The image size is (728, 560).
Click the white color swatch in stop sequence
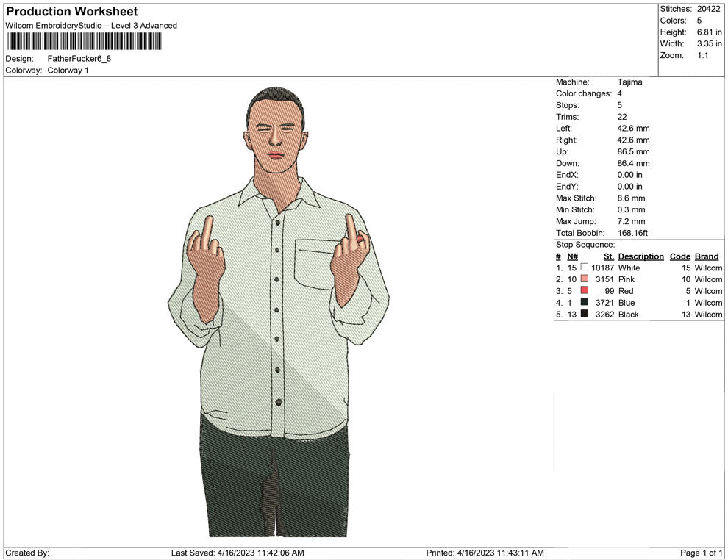tap(585, 268)
